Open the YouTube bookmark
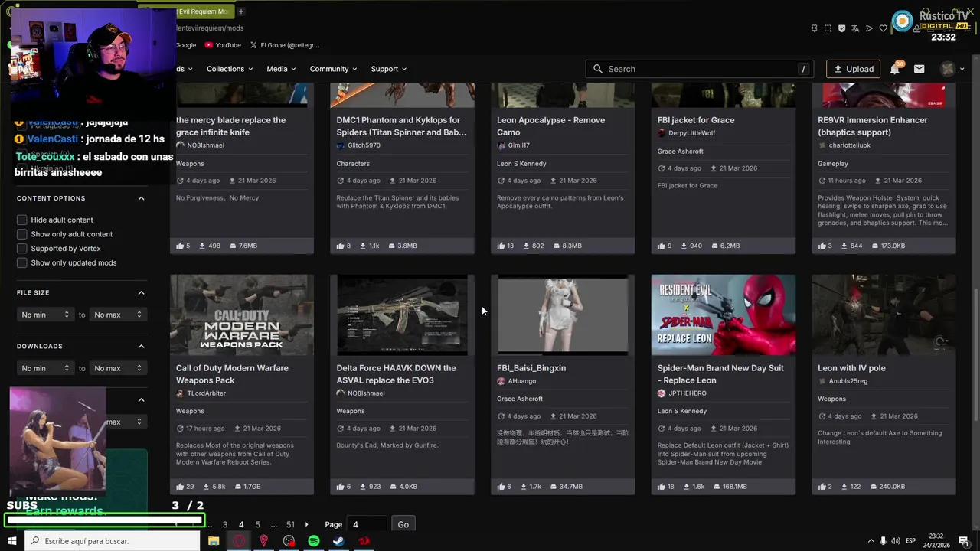Screen dimensions: 980x551 223,45
